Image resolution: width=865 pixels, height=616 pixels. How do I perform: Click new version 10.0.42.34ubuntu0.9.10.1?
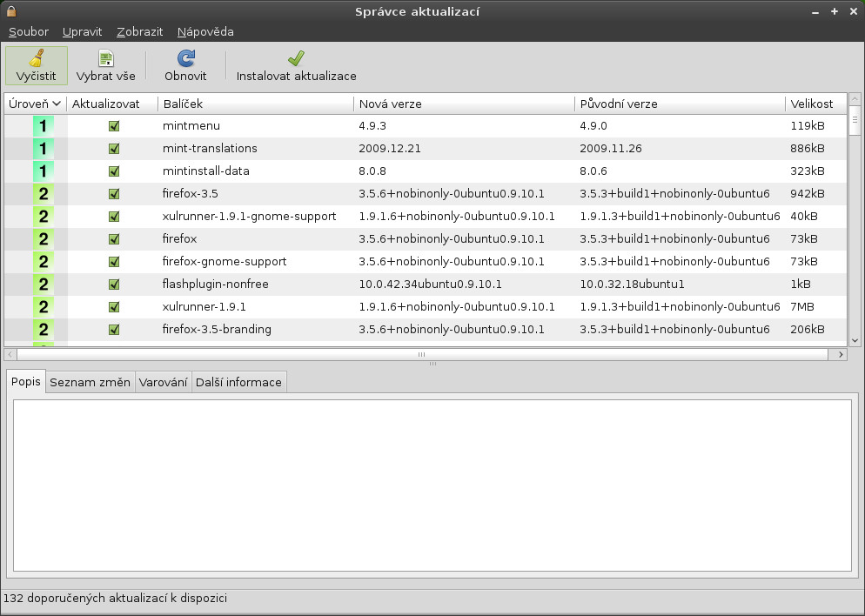[x=430, y=284]
